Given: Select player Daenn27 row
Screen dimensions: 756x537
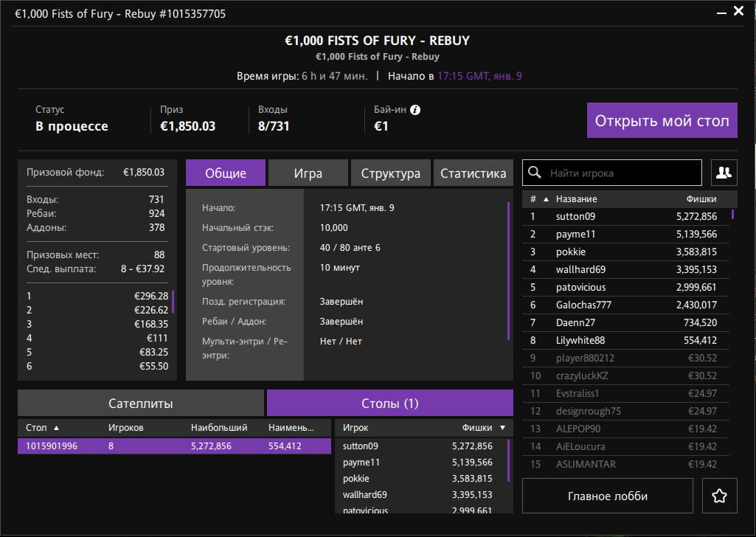Looking at the screenshot, I should [x=625, y=322].
